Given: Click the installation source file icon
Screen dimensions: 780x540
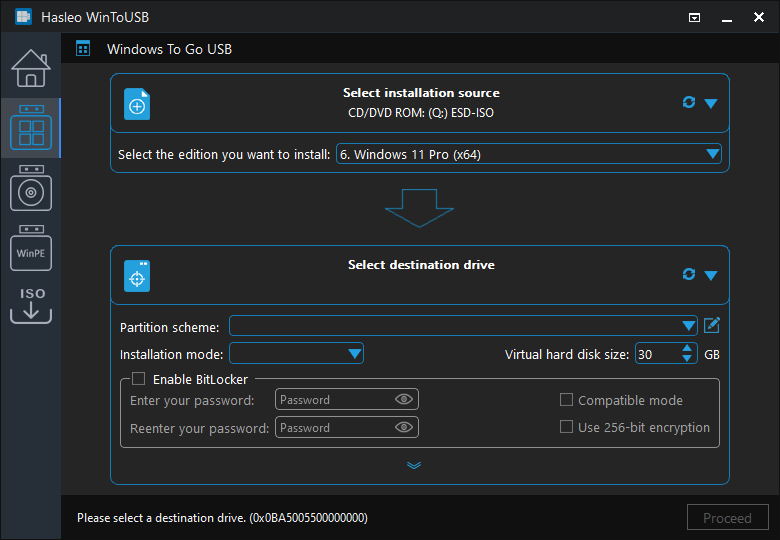Looking at the screenshot, I should coord(137,104).
